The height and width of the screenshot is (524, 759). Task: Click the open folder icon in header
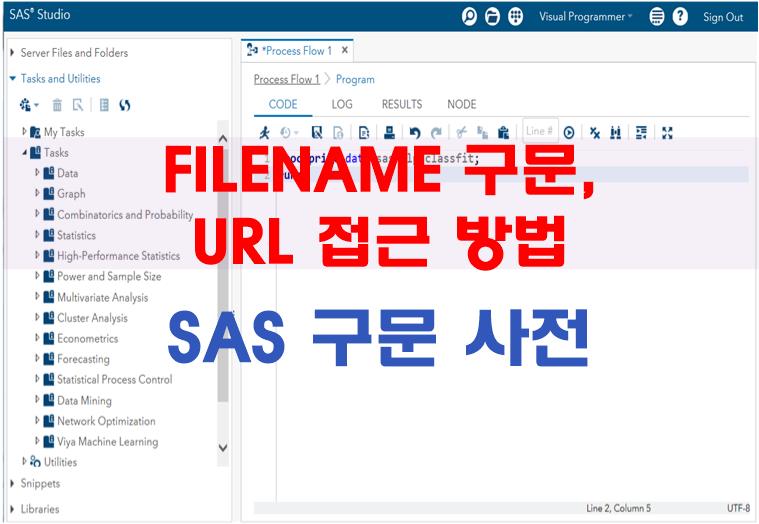coord(492,17)
